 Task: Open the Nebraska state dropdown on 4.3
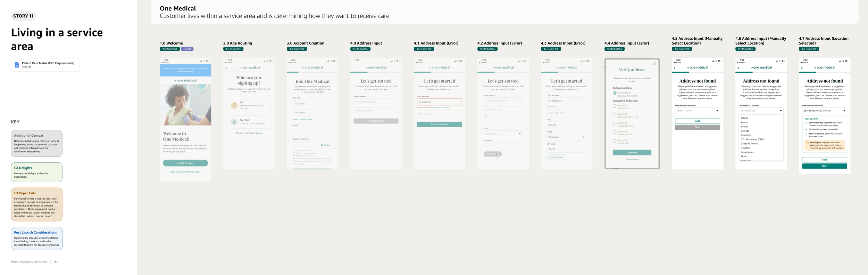567,137
